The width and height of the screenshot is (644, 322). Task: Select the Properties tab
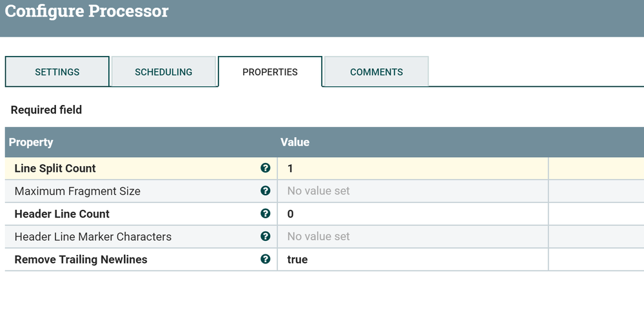(x=270, y=72)
